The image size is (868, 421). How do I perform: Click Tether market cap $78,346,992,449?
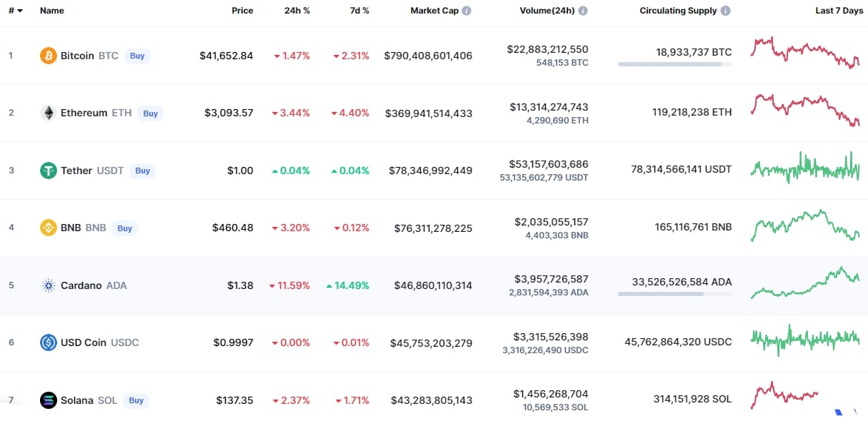[x=431, y=171]
